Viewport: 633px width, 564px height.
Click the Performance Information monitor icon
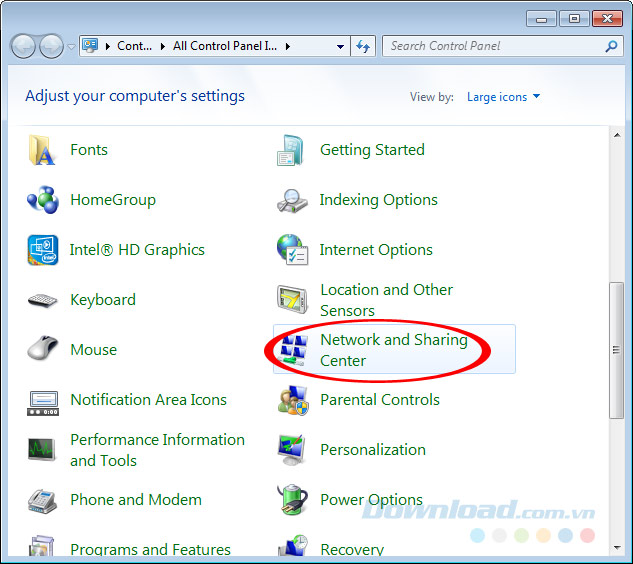pos(42,449)
